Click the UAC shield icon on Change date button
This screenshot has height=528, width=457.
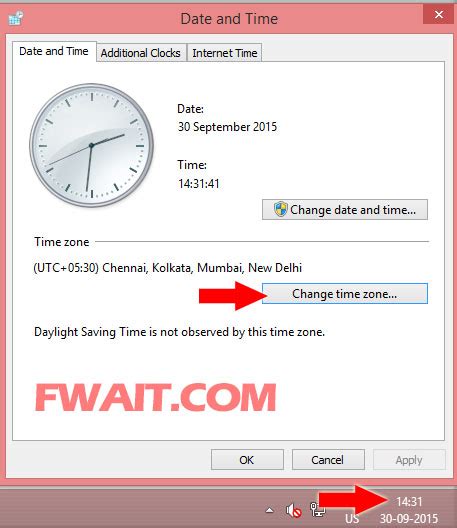(280, 209)
